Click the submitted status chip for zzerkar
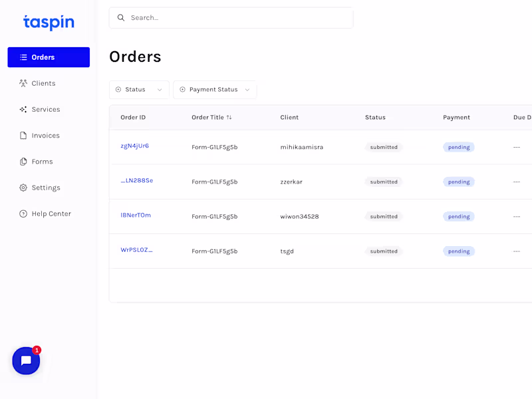532x399 pixels. 383,182
